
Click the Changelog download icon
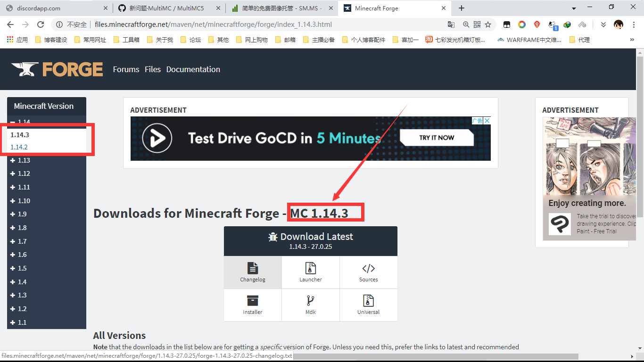point(252,269)
